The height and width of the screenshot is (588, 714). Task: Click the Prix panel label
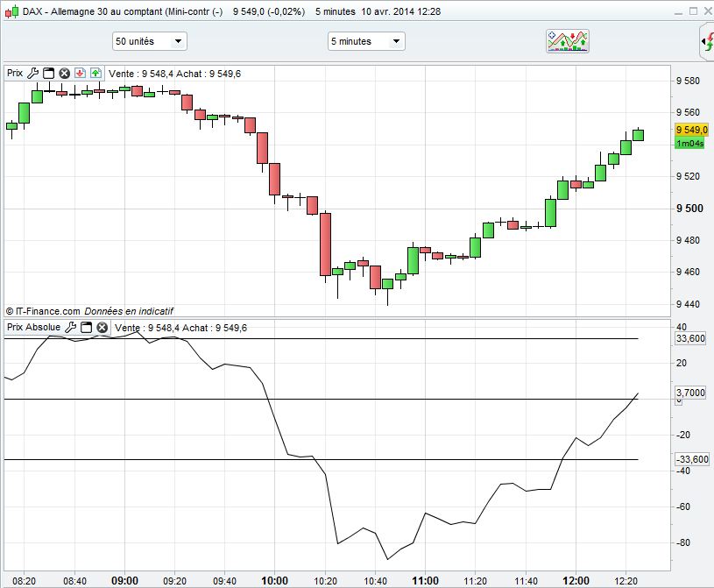tap(15, 73)
